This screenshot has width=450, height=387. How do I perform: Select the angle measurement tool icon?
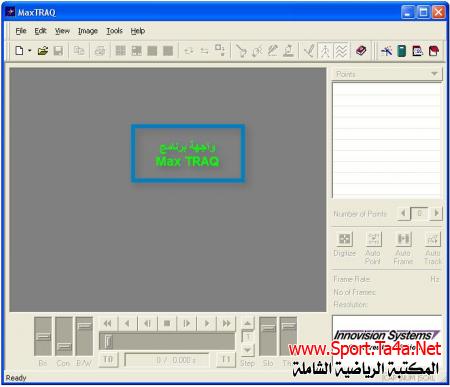tap(241, 51)
